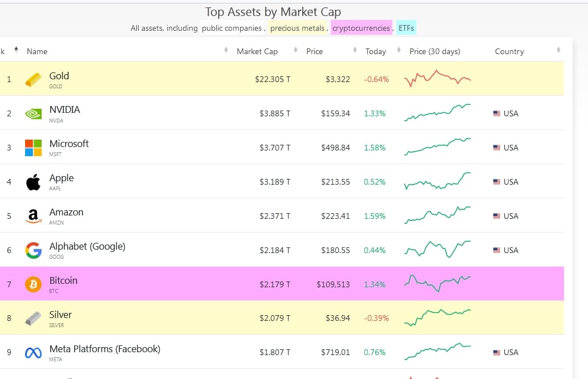Toggle the cryptocurrencies filter
The height and width of the screenshot is (379, 588).
(x=361, y=28)
